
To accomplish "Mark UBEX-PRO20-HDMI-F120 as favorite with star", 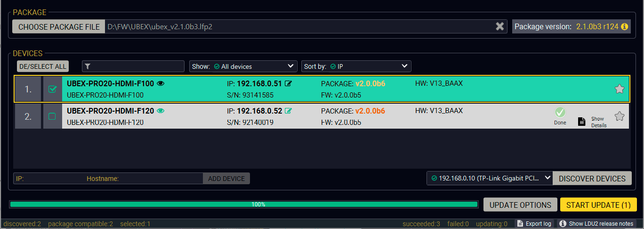I will click(x=619, y=116).
